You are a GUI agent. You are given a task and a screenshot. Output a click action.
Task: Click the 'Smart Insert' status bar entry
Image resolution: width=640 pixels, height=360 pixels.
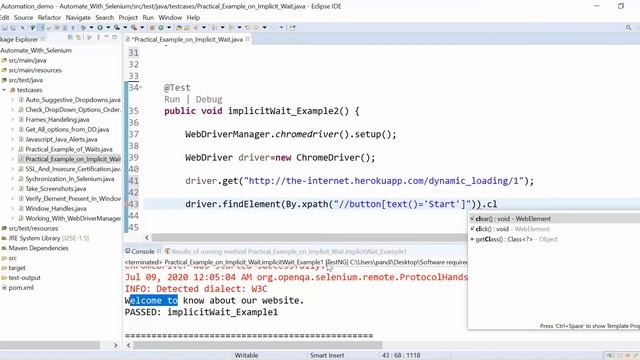[x=327, y=356]
